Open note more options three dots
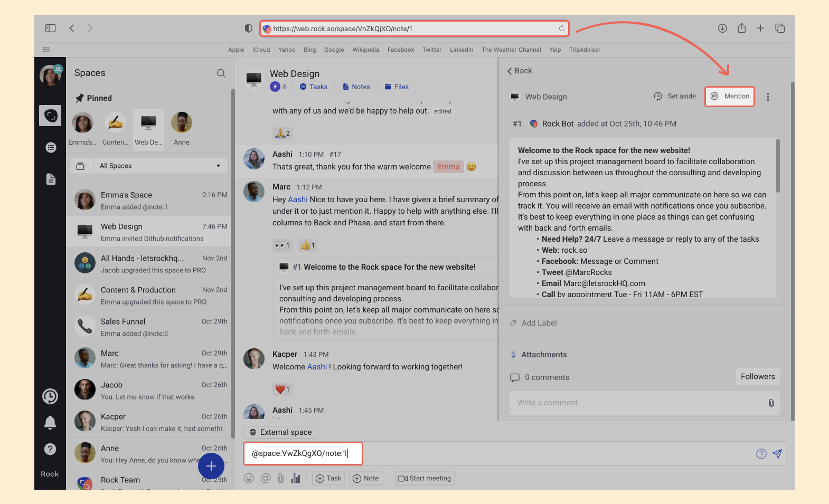The image size is (829, 504). click(x=768, y=97)
